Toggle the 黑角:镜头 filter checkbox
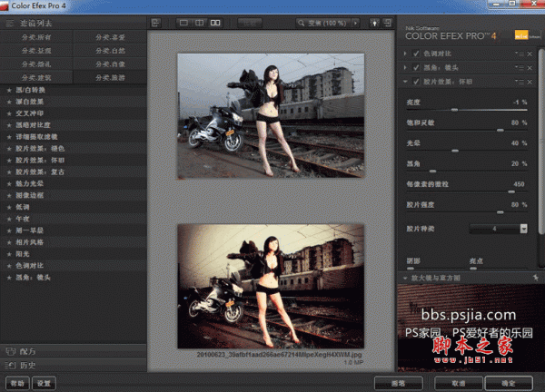This screenshot has height=392, width=545. 414,68
